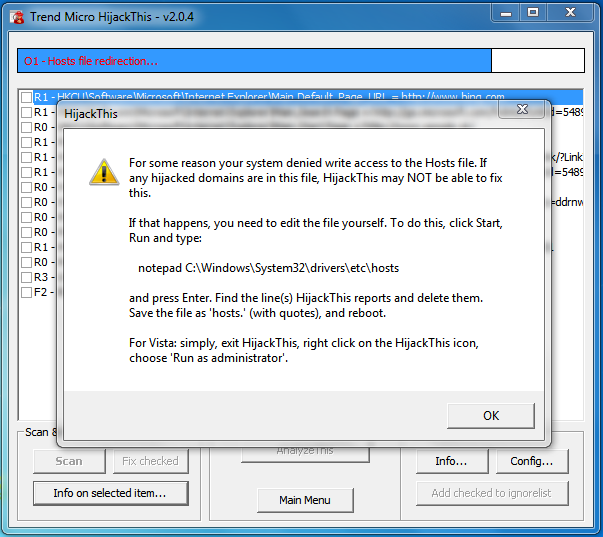603x537 pixels.
Task: Close the HijackThis warning dialog with X
Action: (x=522, y=110)
